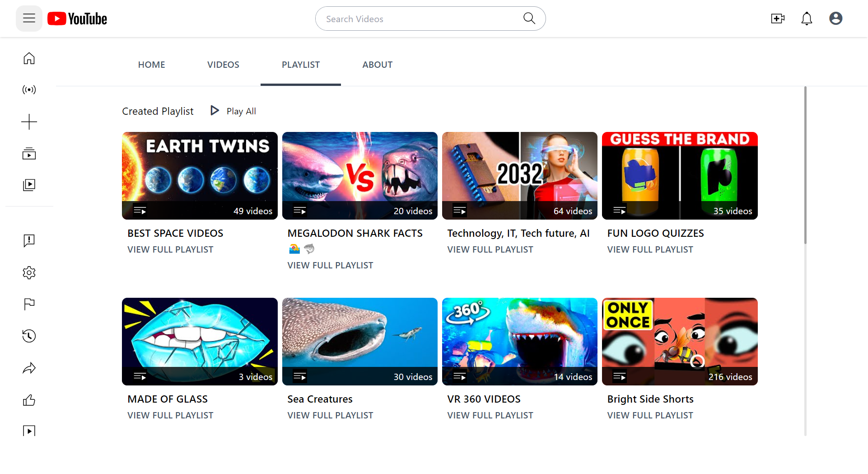
Task: Open the EARTH TWINS playlist thumbnail
Action: pos(200,176)
